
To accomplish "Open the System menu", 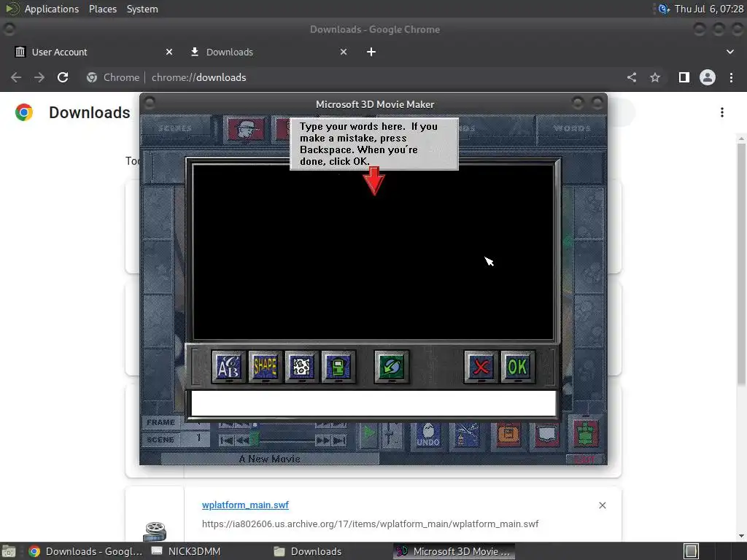I will point(142,9).
